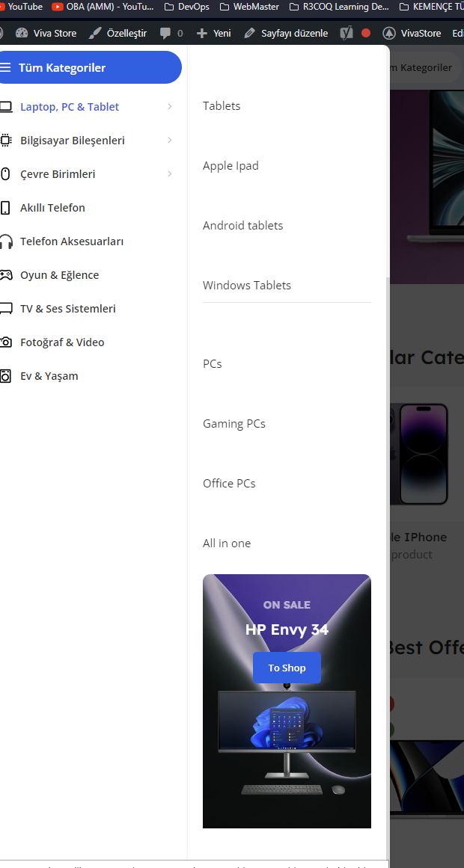The height and width of the screenshot is (868, 464).
Task: Click the To Shop button on HP Envy banner
Action: click(x=287, y=668)
